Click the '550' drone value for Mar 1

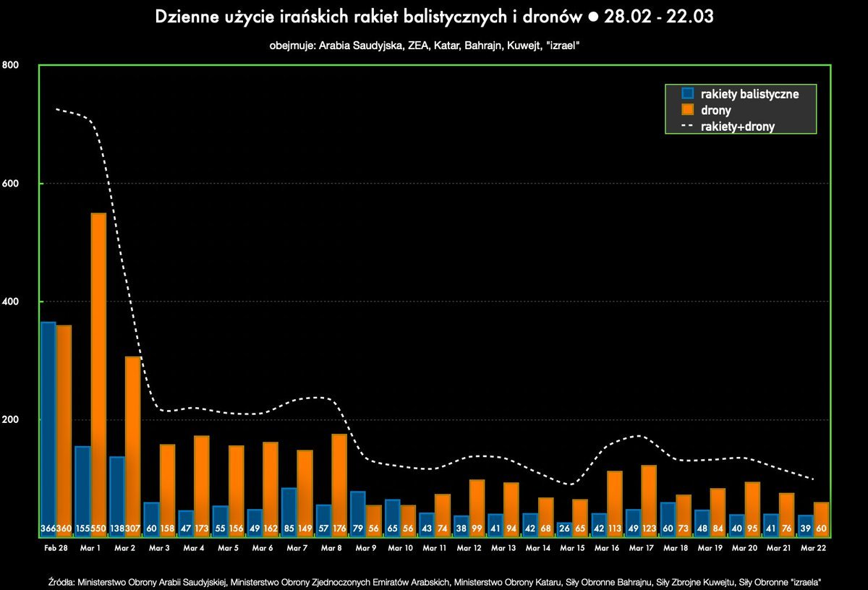[98, 529]
